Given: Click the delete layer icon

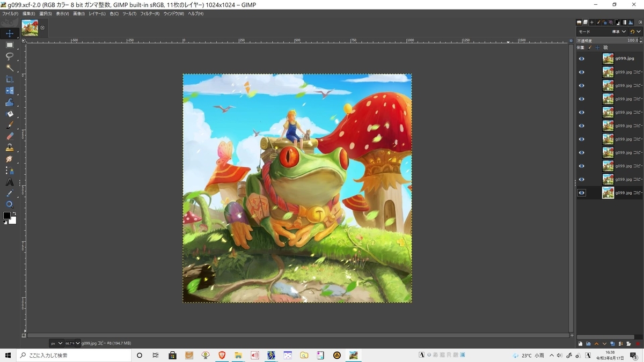Looking at the screenshot, I should 638,343.
